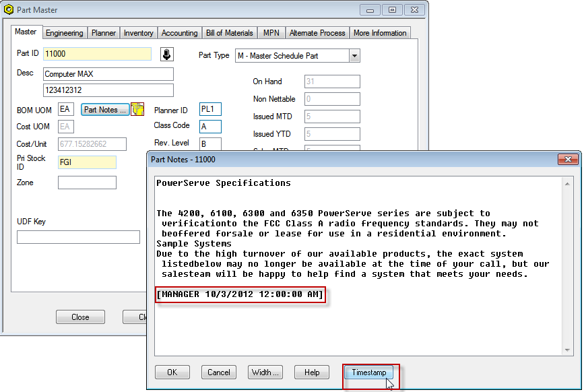The width and height of the screenshot is (584, 392).
Task: Go to the Alternate Process tab
Action: pyautogui.click(x=317, y=33)
